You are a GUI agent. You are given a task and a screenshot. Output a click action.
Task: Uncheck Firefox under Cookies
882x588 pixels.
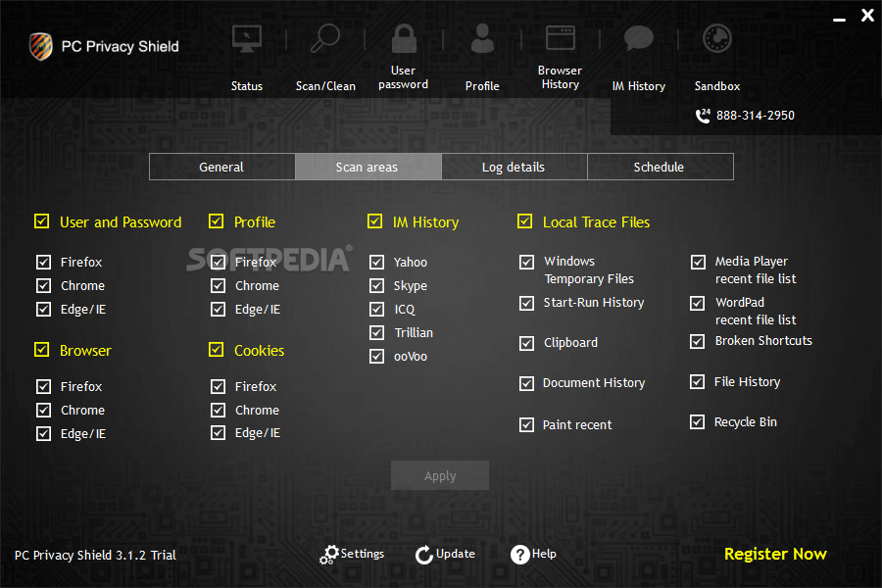[218, 386]
